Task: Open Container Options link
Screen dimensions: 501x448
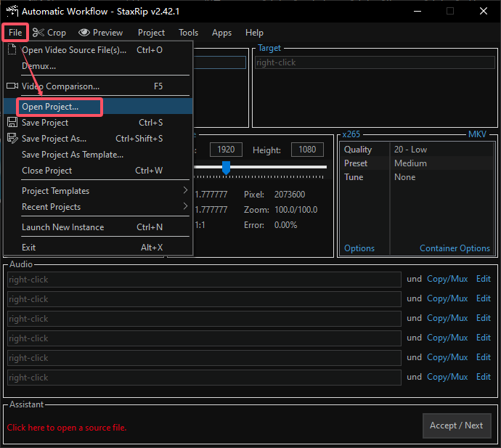Action: point(455,248)
